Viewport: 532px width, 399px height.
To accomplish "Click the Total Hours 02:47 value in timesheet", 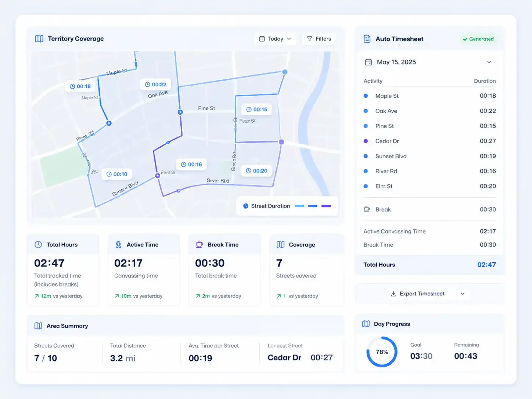I will [x=486, y=265].
